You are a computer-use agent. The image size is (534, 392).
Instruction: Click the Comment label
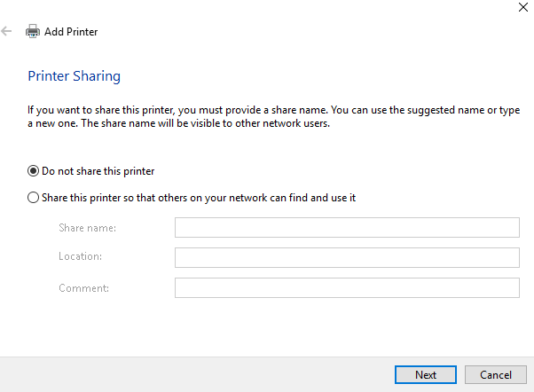[x=82, y=287]
